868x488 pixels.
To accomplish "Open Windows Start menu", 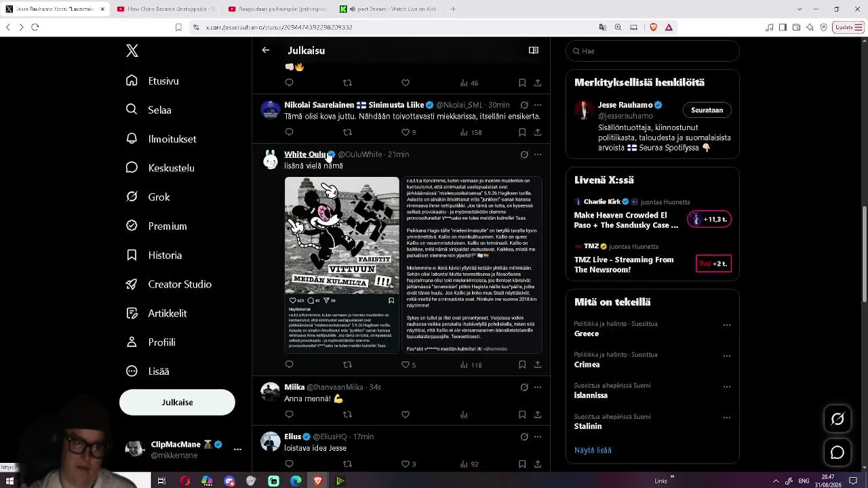I will coord(9,481).
